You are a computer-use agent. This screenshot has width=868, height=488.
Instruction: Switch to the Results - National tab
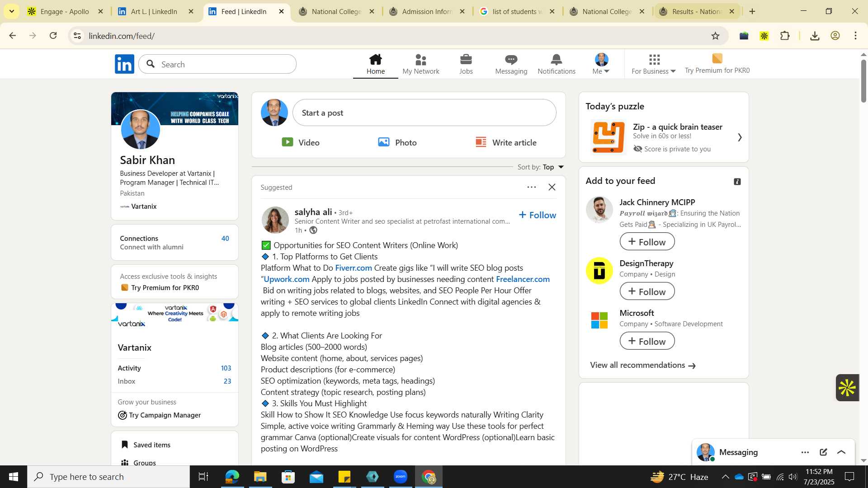[697, 11]
